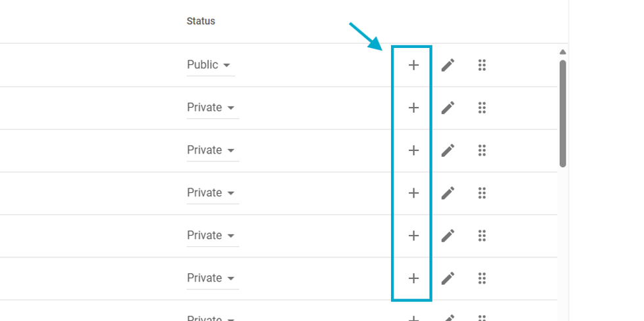Click the drag handle in the sixth row
Image resolution: width=644 pixels, height=321 pixels.
pos(482,278)
